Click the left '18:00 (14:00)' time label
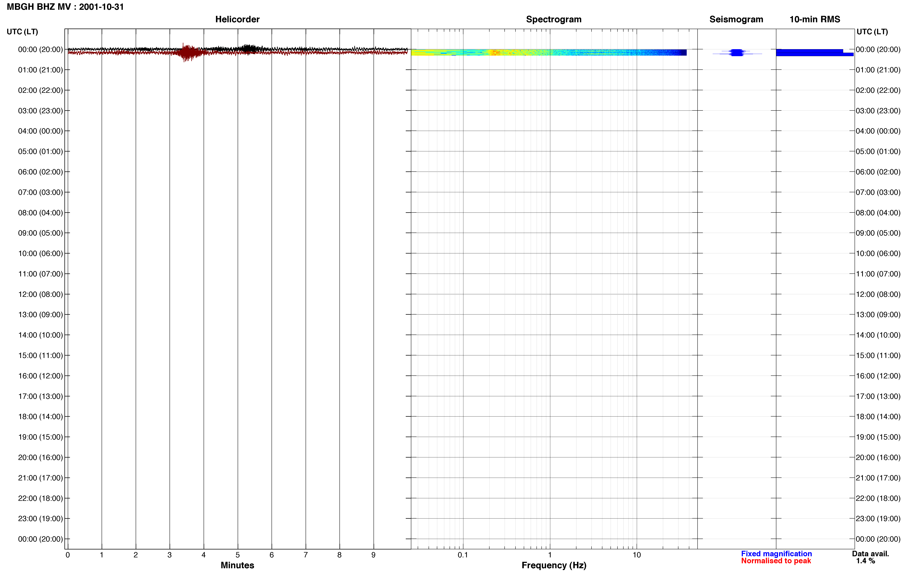The image size is (924, 578). point(41,417)
